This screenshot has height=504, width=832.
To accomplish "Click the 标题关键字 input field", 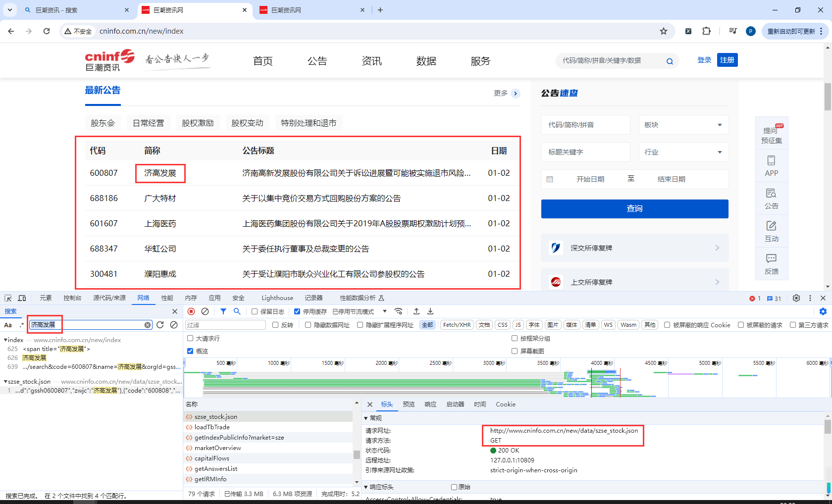I will click(585, 152).
